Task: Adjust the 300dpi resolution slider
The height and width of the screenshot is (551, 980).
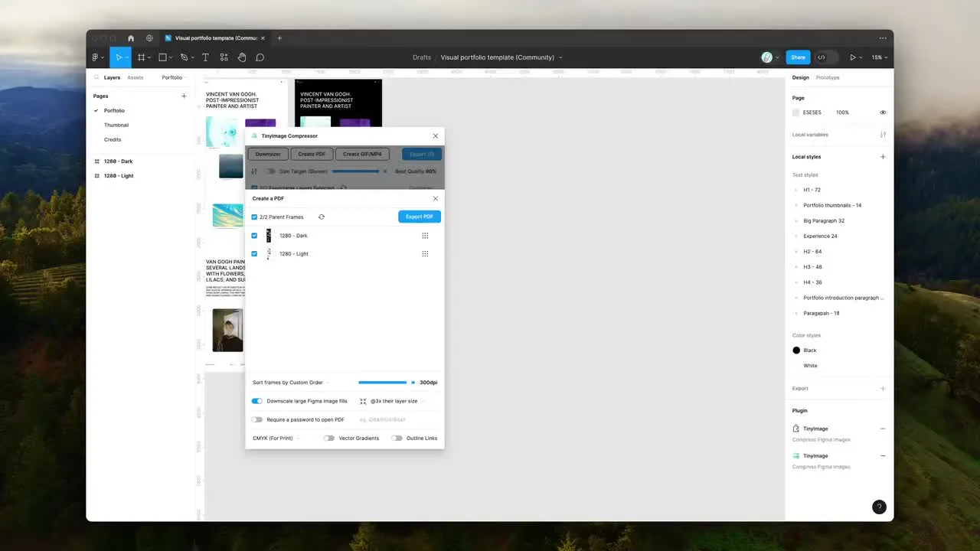Action: point(413,383)
